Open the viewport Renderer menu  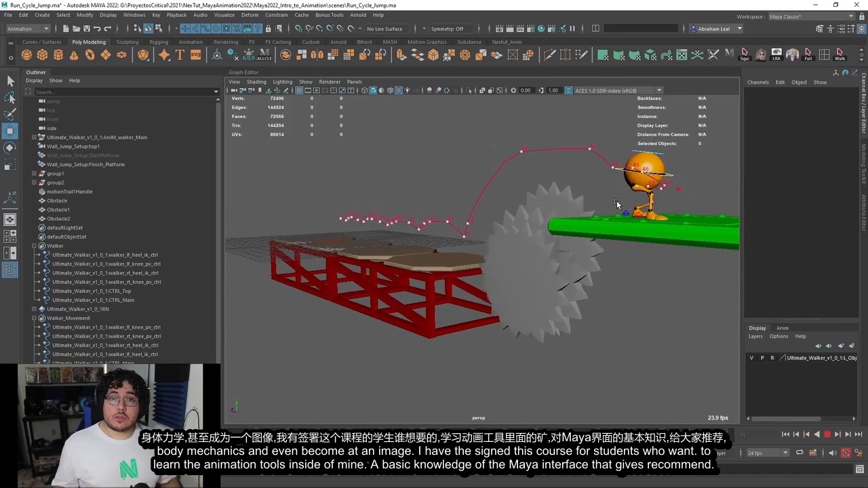click(x=330, y=81)
